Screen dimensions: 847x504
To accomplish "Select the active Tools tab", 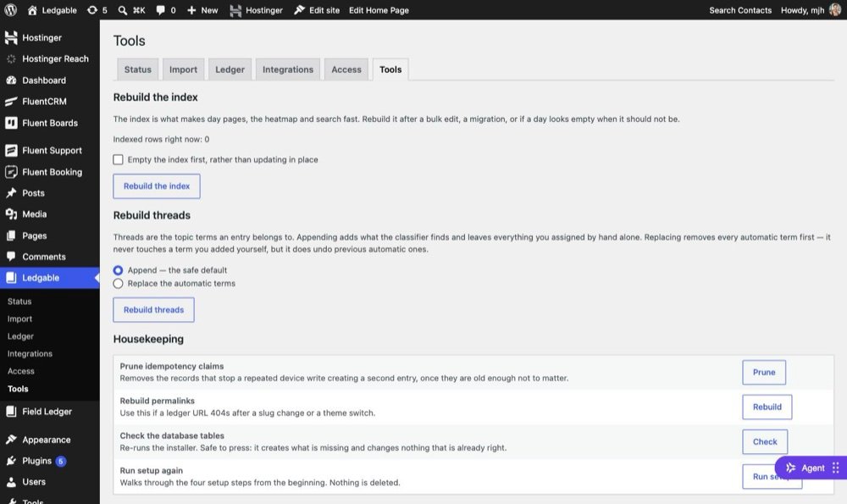I will [390, 69].
